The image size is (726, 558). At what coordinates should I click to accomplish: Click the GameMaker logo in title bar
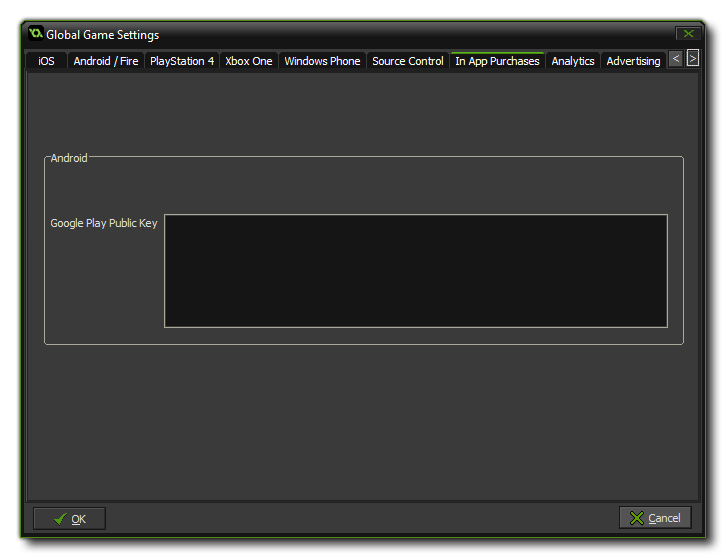[35, 34]
